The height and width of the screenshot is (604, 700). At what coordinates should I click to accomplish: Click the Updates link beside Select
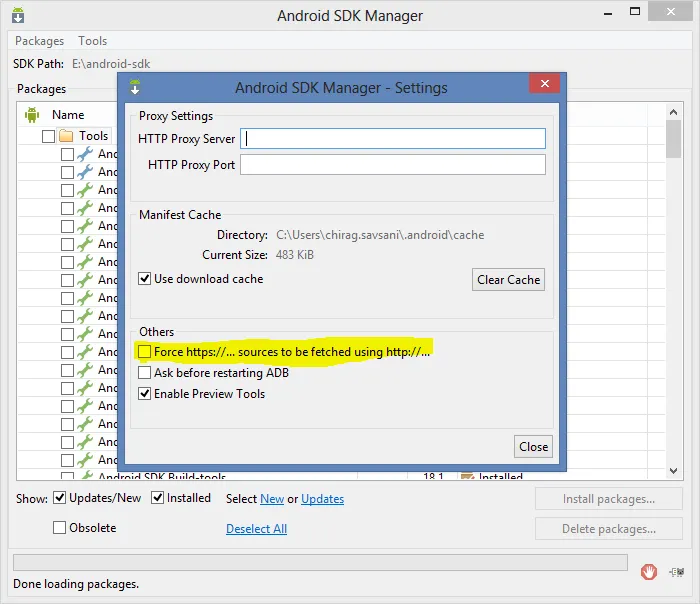click(x=322, y=499)
